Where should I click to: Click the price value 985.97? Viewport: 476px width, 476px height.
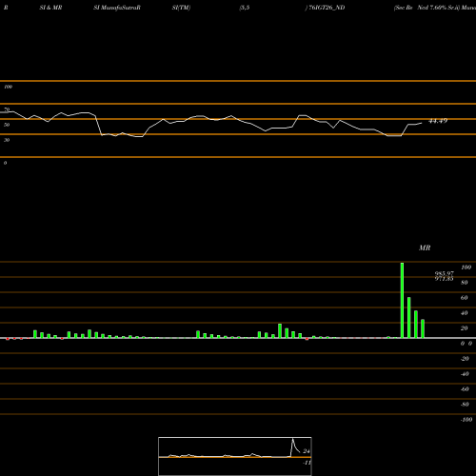[x=445, y=273]
